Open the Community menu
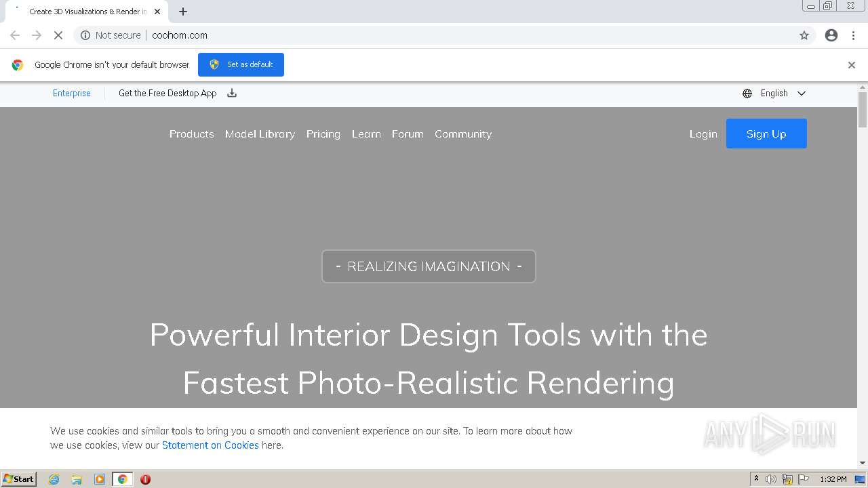The width and height of the screenshot is (868, 488). [x=463, y=134]
